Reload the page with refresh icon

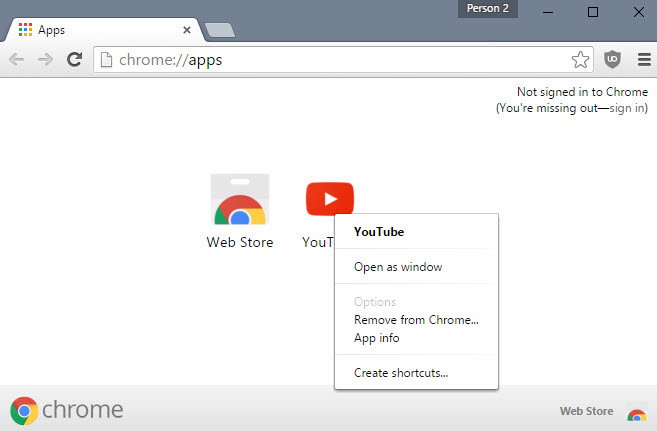pos(75,59)
